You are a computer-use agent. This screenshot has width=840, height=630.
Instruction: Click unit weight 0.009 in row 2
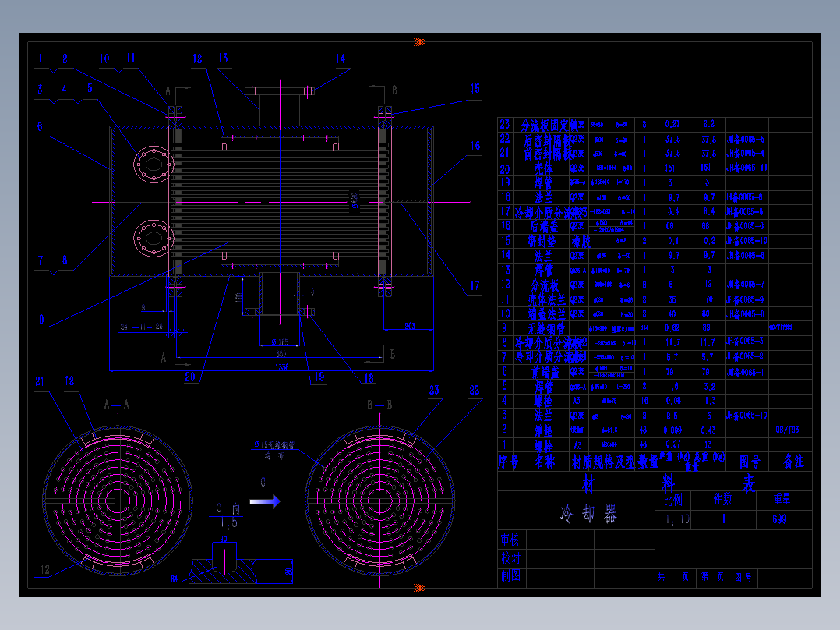pos(672,430)
